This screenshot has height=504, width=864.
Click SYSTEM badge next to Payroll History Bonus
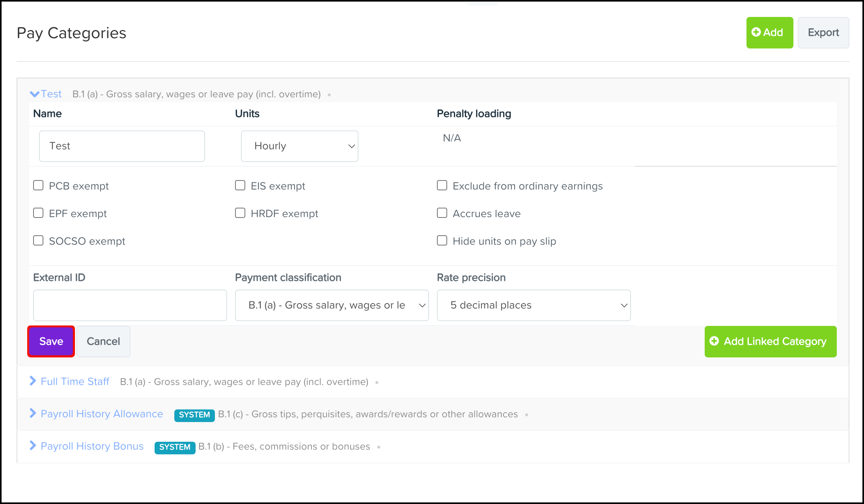(x=175, y=447)
